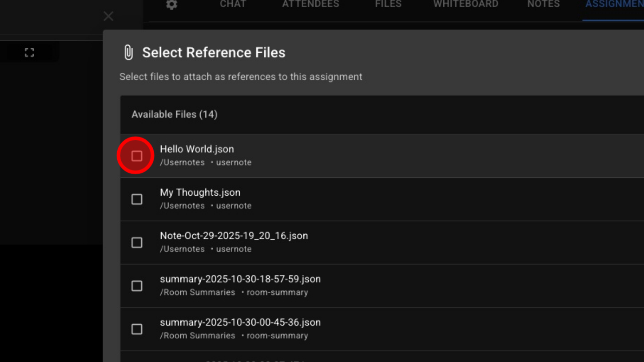
Task: Click the fullscreen expand icon
Action: coord(29,53)
